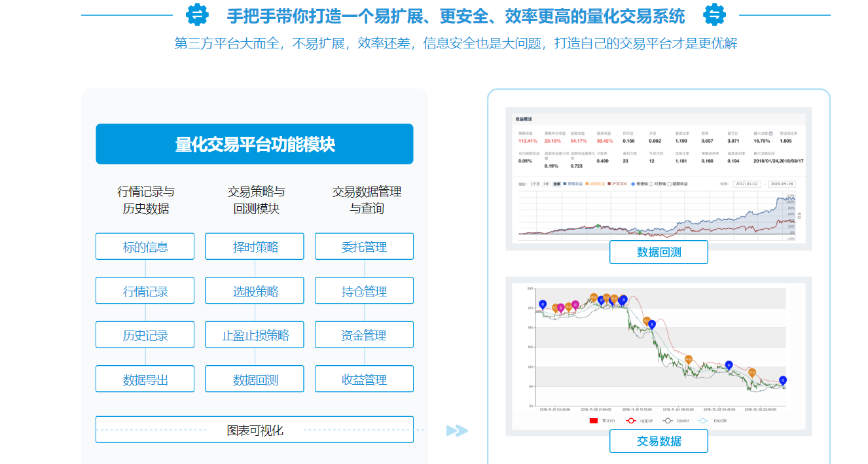This screenshot has width=868, height=464.
Task: Open the 数据导出 module box
Action: [x=145, y=379]
